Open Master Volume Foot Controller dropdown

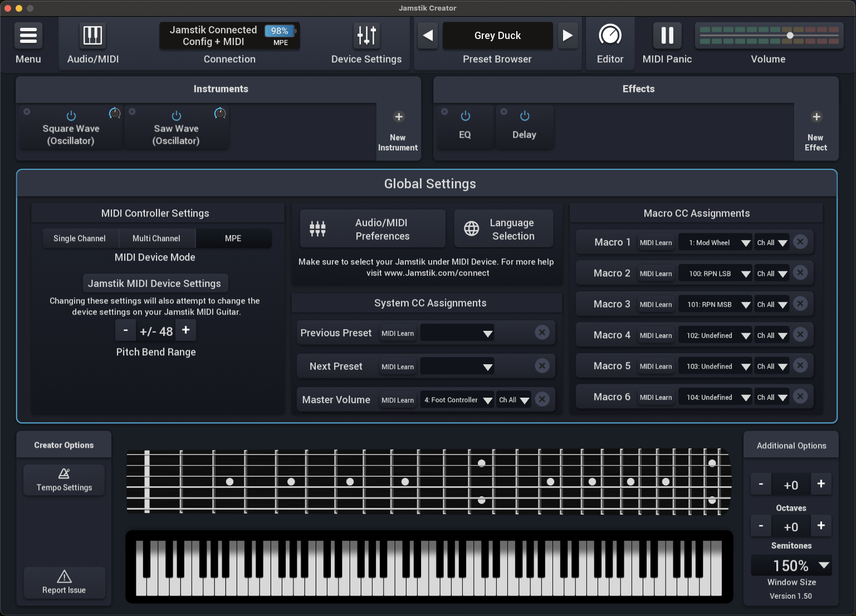tap(457, 400)
